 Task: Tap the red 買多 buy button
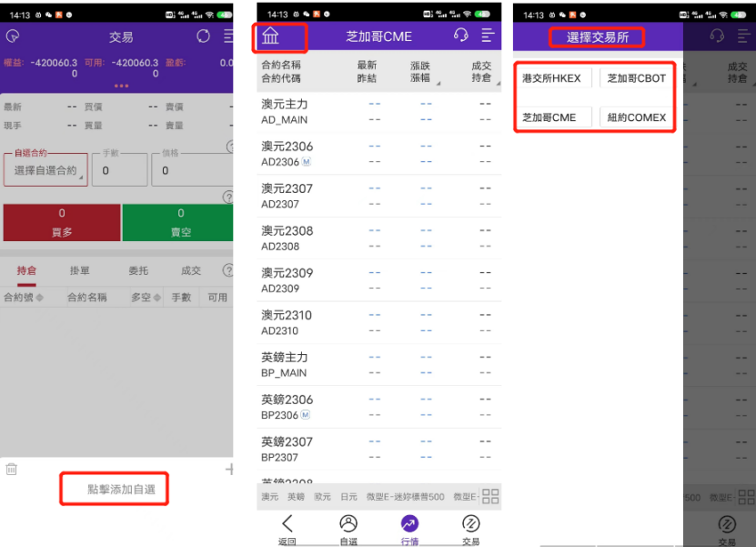(62, 222)
